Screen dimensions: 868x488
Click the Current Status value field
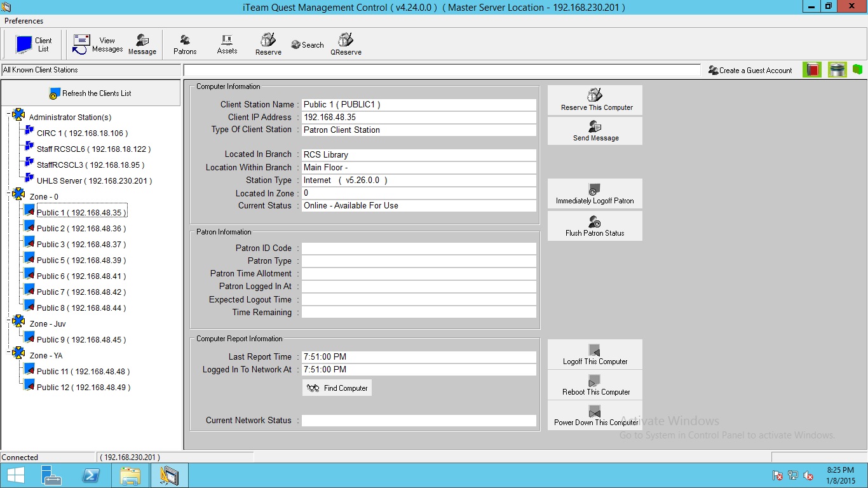point(419,205)
